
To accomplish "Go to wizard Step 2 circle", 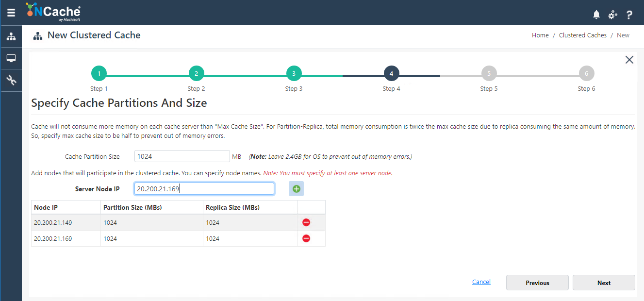I will 197,74.
